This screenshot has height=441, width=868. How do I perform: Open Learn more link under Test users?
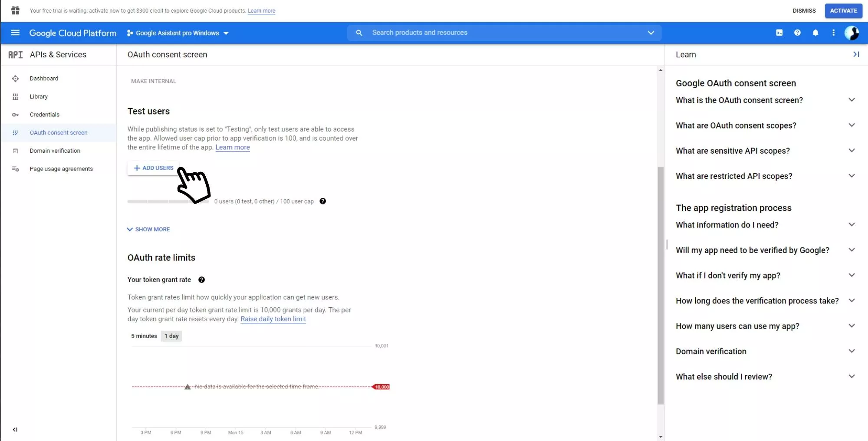point(233,147)
